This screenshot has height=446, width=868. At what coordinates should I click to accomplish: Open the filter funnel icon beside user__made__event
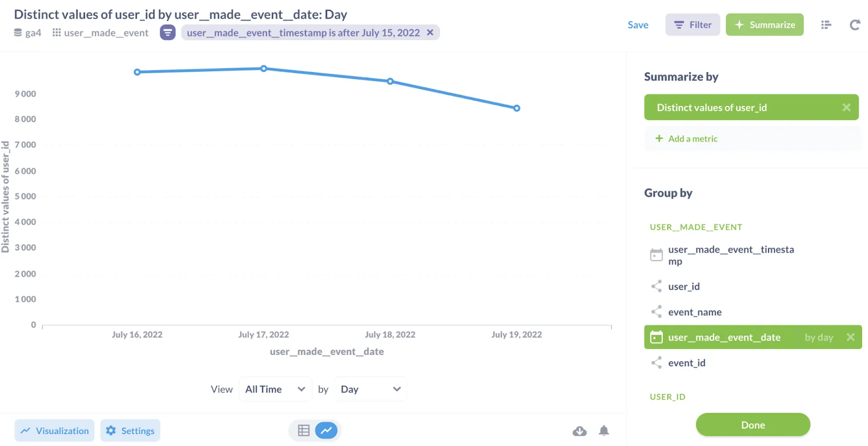168,33
